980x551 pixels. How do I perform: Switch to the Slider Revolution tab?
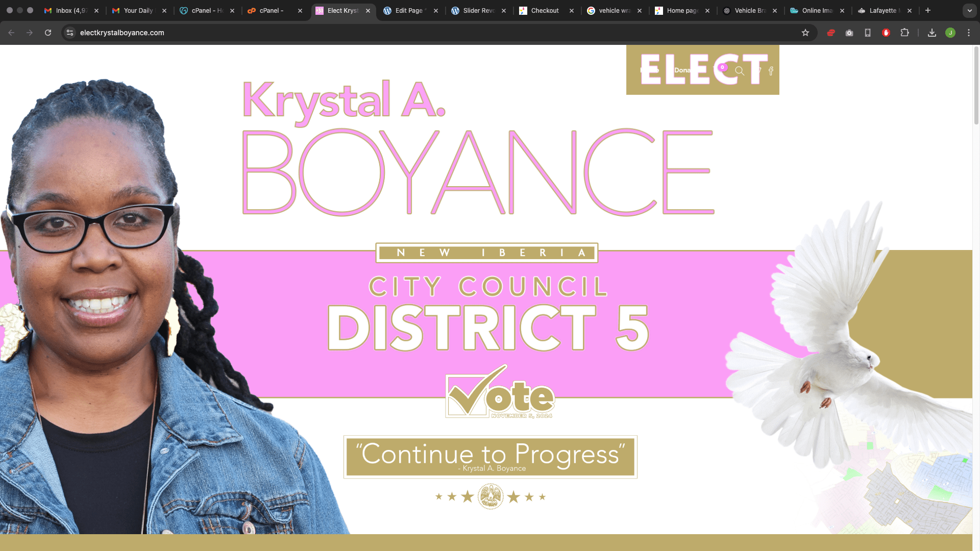(479, 11)
